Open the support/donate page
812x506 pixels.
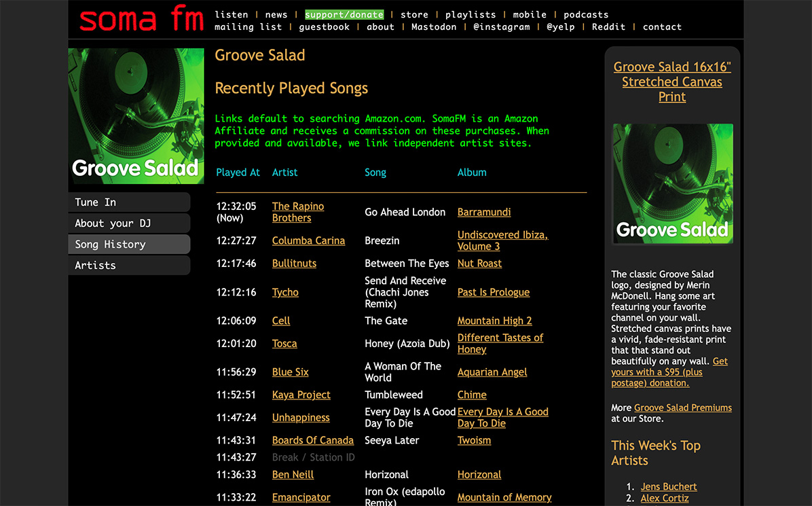click(344, 14)
